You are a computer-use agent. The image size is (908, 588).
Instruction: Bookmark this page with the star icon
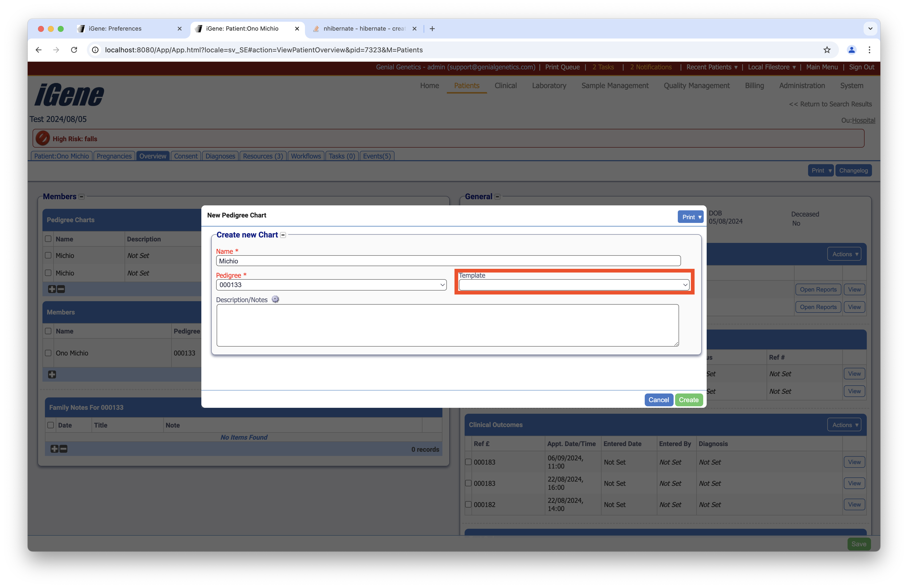point(827,50)
